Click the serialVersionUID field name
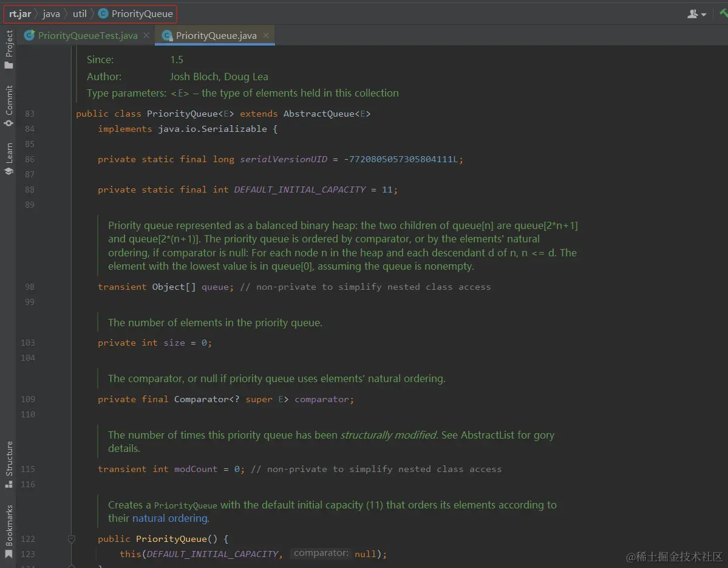 (x=283, y=159)
